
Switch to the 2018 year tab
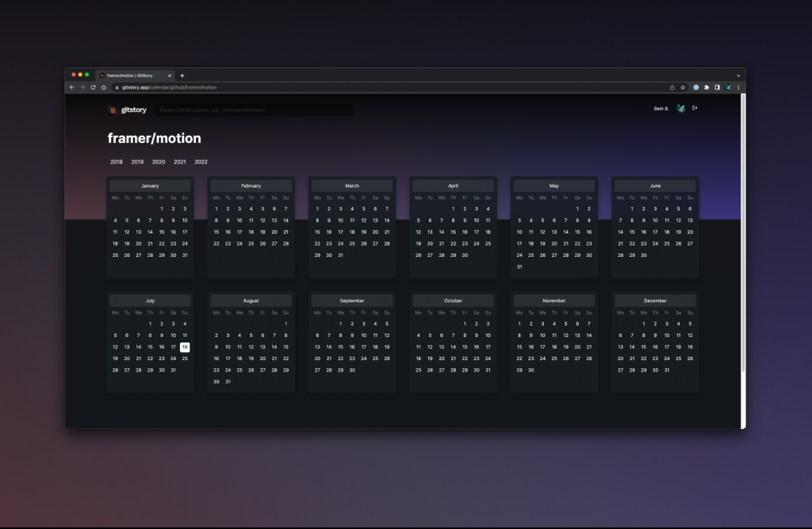click(117, 162)
